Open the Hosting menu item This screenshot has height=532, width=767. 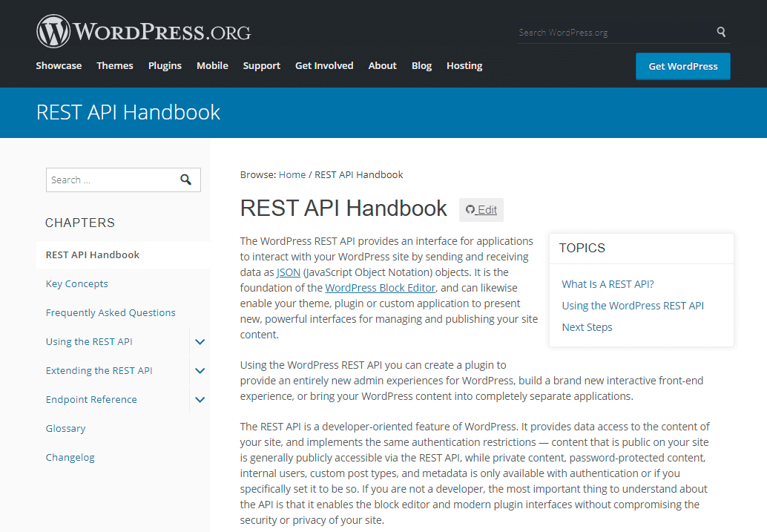464,65
